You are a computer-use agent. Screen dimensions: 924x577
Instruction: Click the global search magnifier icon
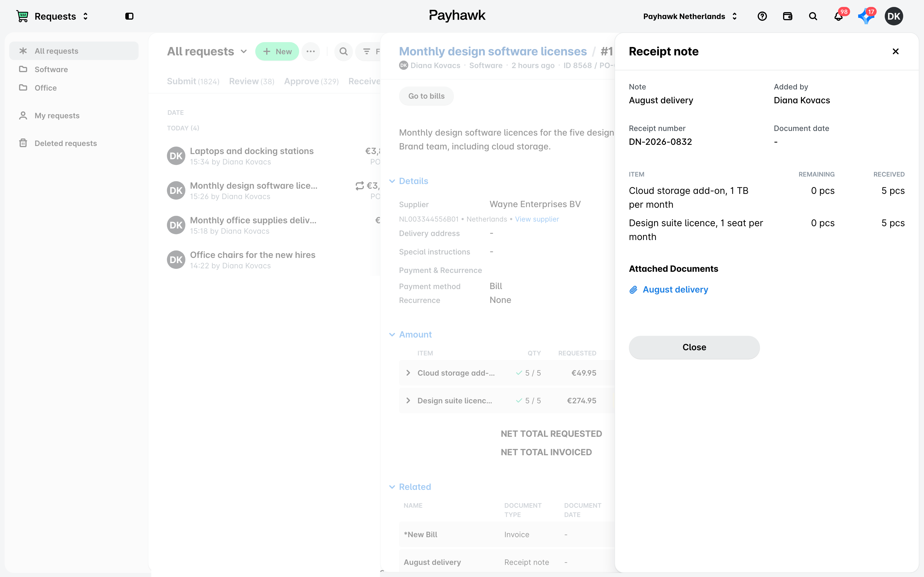[813, 16]
